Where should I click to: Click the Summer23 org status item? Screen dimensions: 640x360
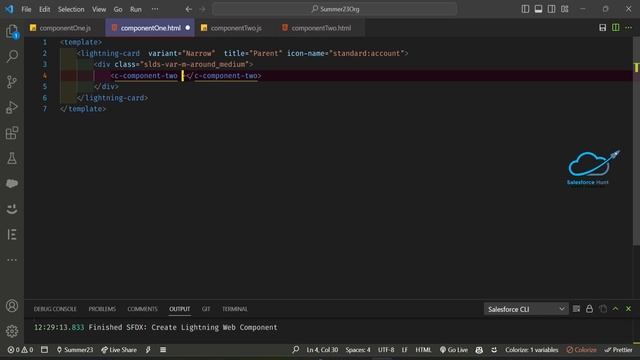click(x=75, y=350)
